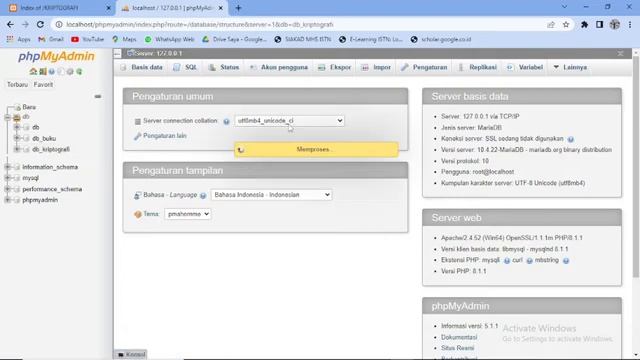Image resolution: width=640 pixels, height=360 pixels.
Task: Open the Akun pengguna tab
Action: point(279,67)
